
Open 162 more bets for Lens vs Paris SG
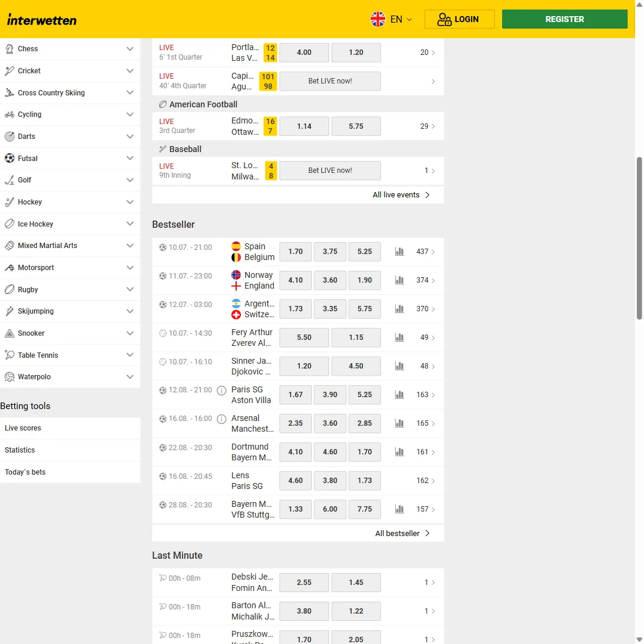click(426, 481)
